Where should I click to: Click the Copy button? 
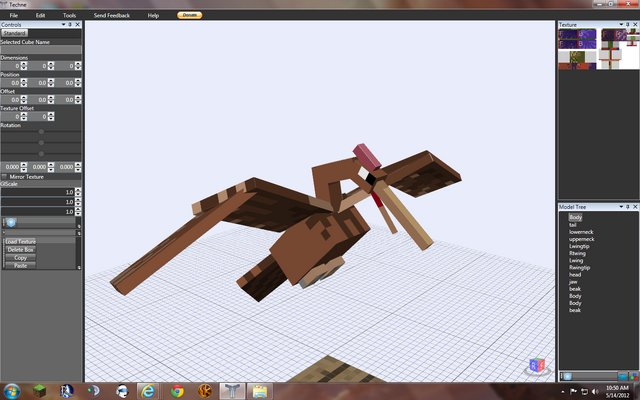point(21,258)
